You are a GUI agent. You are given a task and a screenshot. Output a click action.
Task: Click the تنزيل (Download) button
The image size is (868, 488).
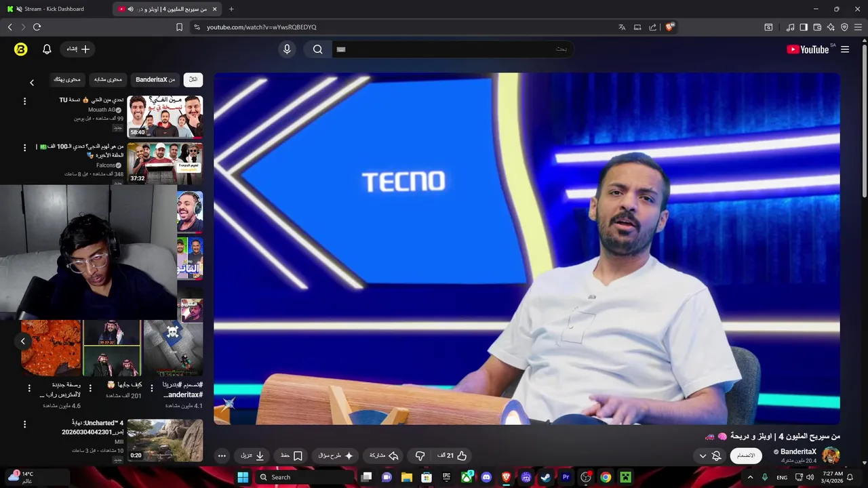click(x=253, y=455)
